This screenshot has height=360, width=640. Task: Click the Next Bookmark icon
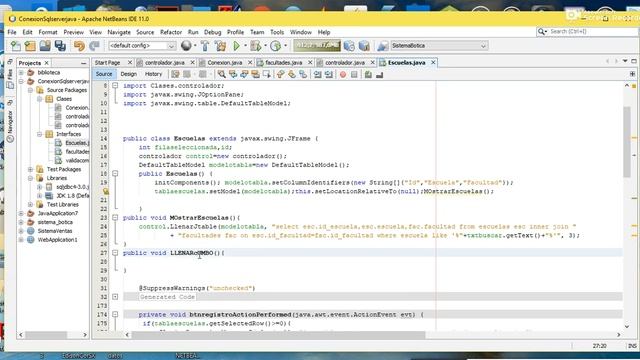click(292, 74)
